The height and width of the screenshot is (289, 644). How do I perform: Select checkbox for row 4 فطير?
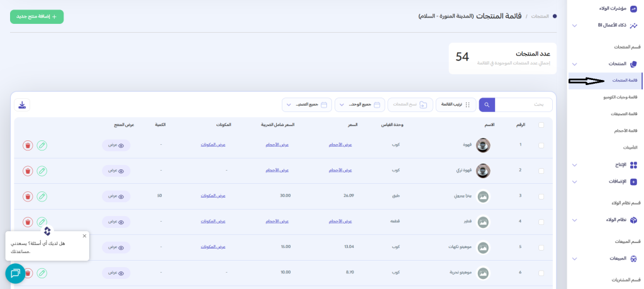click(541, 222)
